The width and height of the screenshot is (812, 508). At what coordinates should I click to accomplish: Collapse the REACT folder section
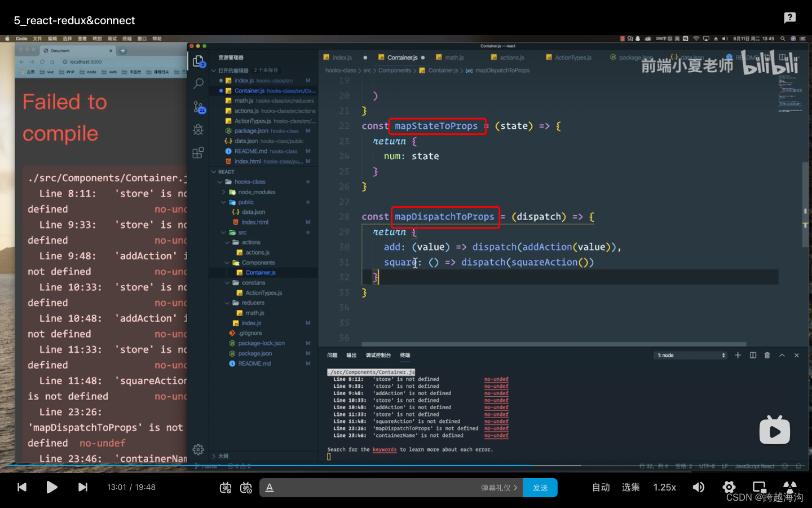coord(214,172)
